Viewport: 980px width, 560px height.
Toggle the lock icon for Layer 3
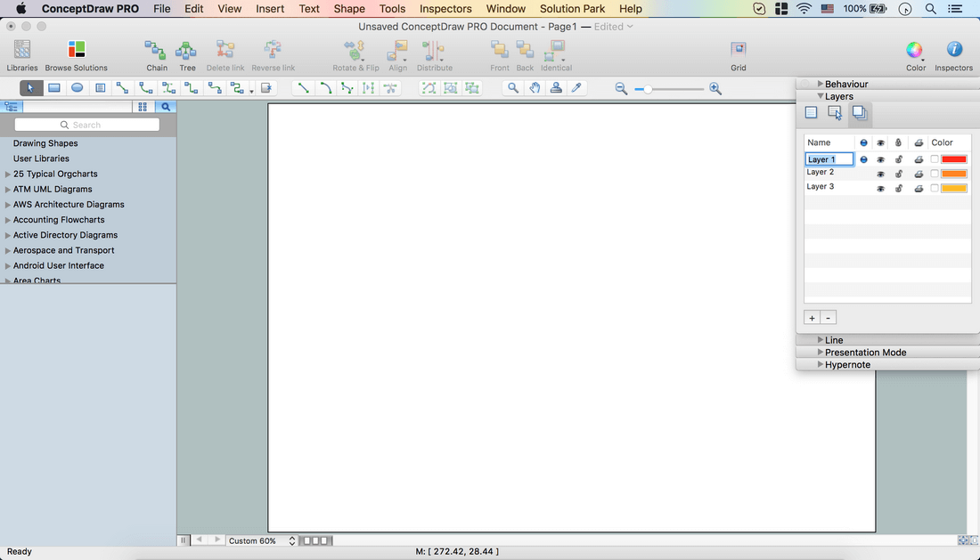coord(899,188)
